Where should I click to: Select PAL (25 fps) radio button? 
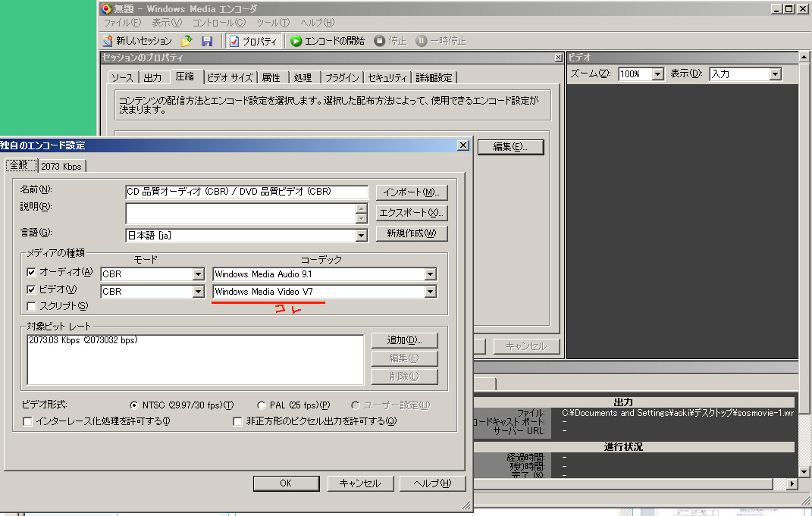(x=262, y=405)
